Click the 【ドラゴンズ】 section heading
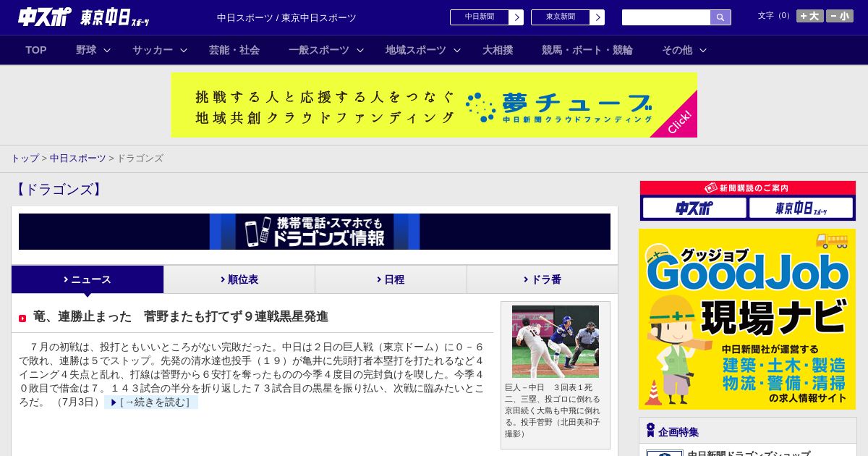 point(59,190)
